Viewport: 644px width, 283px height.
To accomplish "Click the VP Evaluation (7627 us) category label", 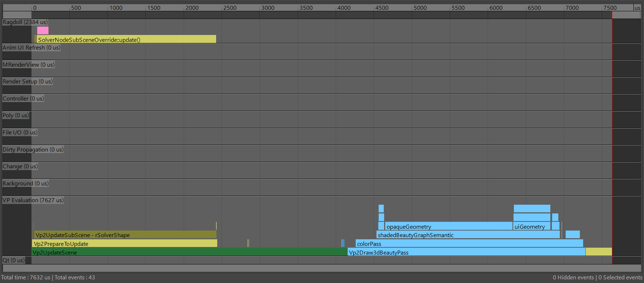I will coord(33,200).
